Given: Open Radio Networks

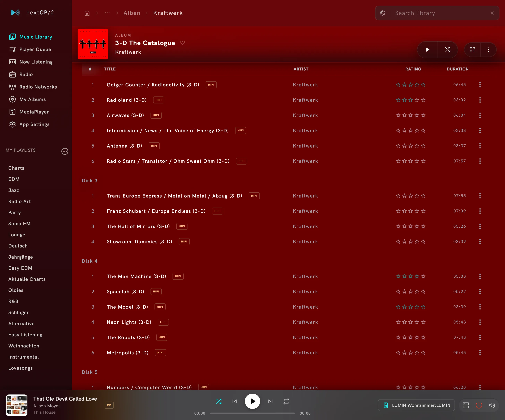Looking at the screenshot, I should [33, 87].
